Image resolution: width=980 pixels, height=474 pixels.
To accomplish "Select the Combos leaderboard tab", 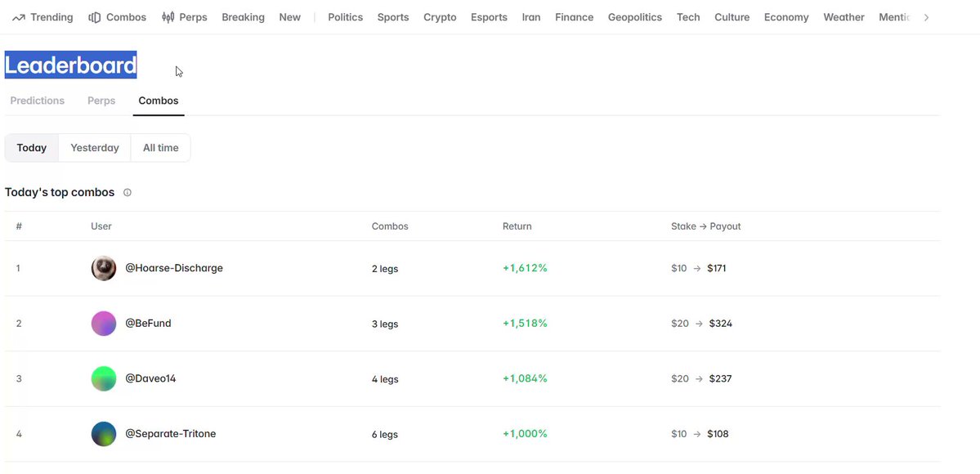I will (x=159, y=101).
